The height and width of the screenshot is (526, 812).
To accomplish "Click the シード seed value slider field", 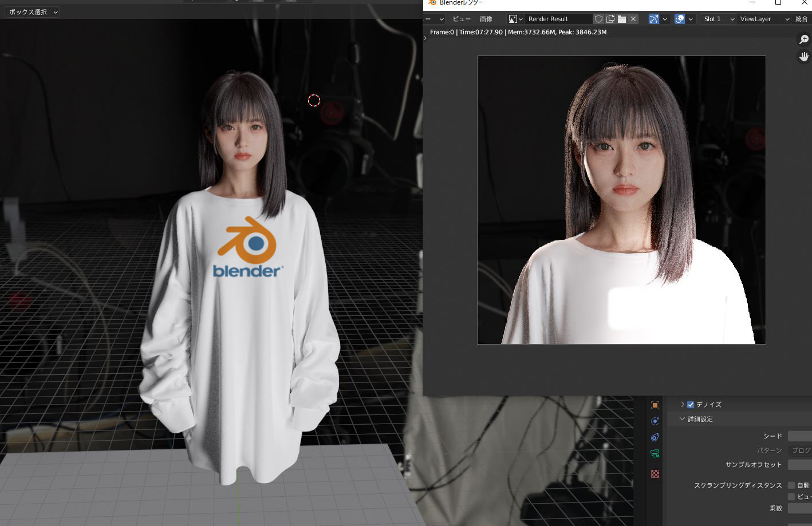I will tap(802, 436).
